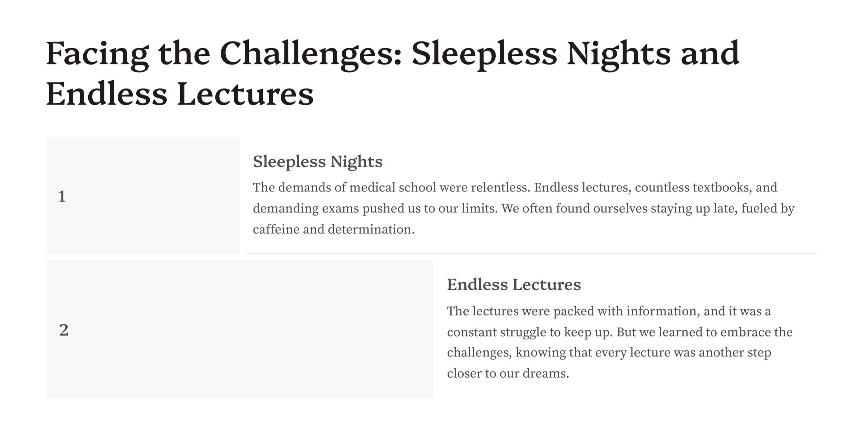Click the word "caffeine" in the first paragraph
Screen dimensions: 868x424
coord(276,230)
